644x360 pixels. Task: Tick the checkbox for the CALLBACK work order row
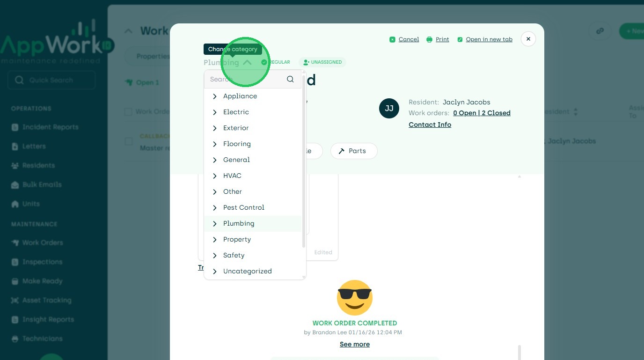coord(129,141)
